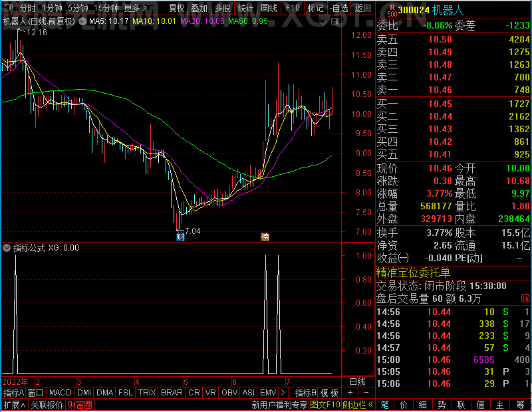Click the 卖一 price 10.46

click(x=440, y=90)
